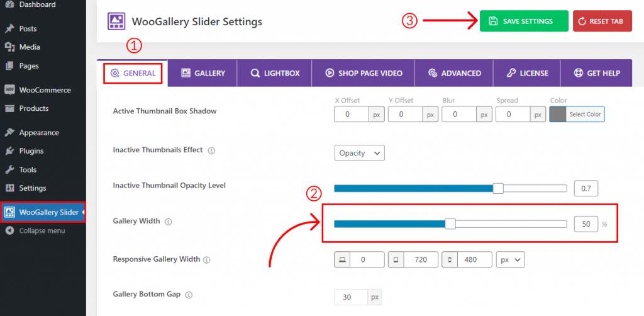Viewport: 644px width, 316px height.
Task: Collapse the WordPress admin menu
Action: [35, 231]
